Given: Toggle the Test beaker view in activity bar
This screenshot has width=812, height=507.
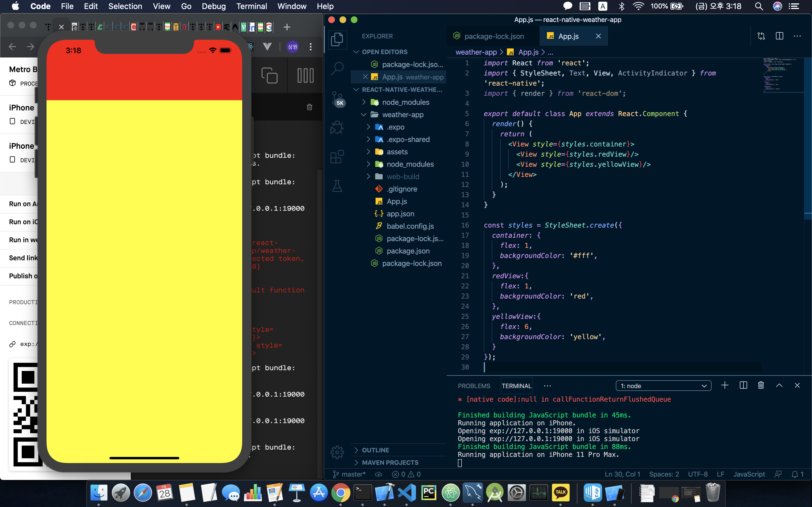Looking at the screenshot, I should (337, 186).
